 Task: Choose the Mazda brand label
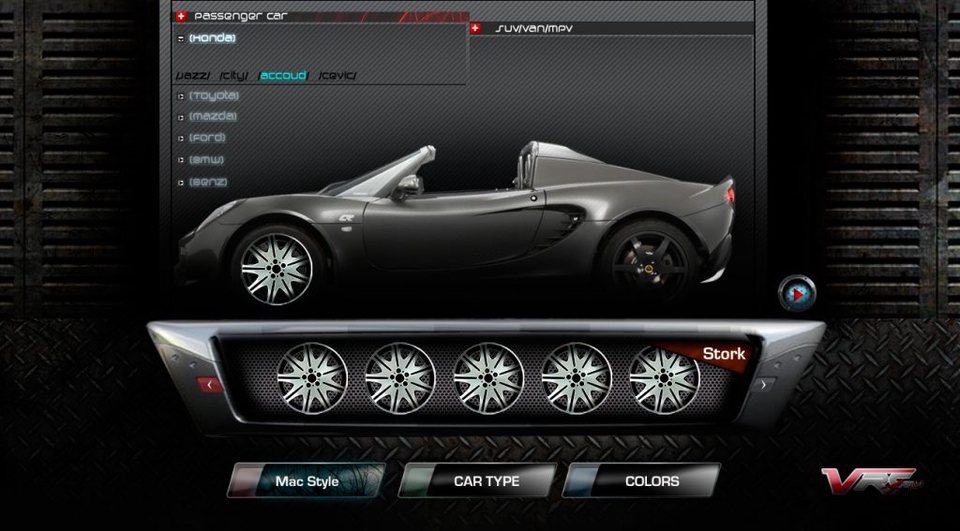(x=212, y=116)
